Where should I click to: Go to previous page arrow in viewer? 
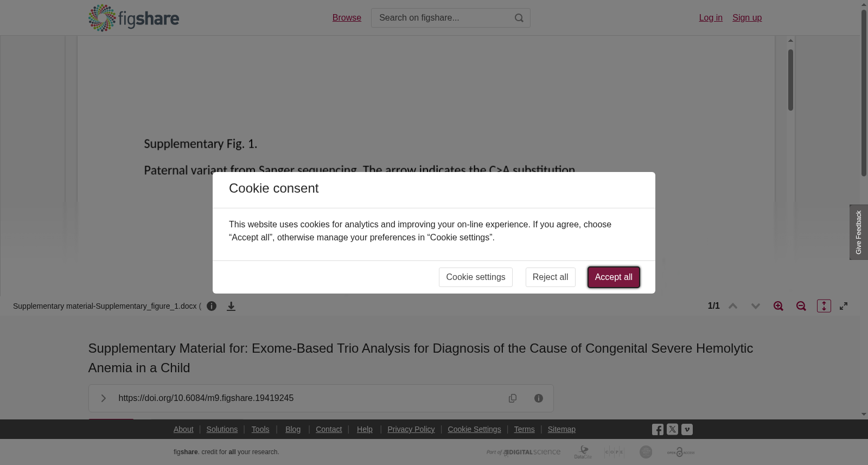click(x=733, y=306)
